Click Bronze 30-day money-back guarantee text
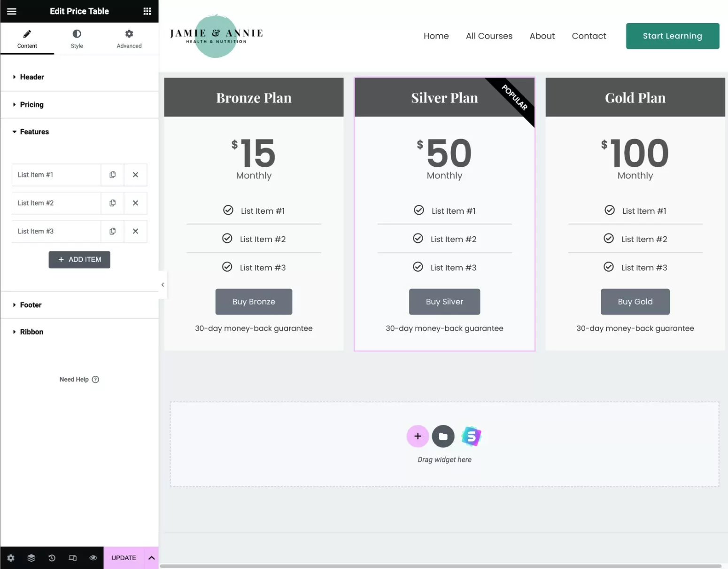The image size is (728, 569). 254,328
